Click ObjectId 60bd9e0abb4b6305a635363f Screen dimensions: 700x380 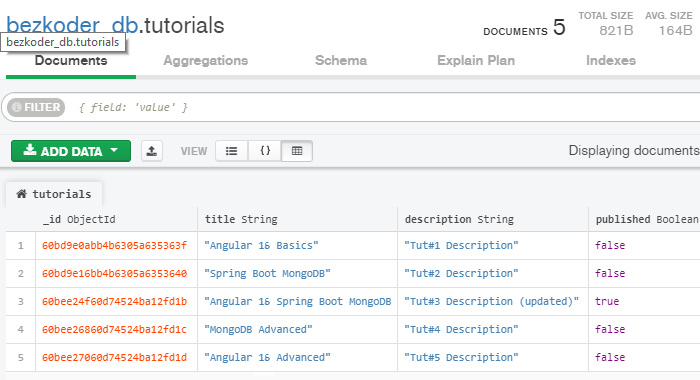point(114,246)
